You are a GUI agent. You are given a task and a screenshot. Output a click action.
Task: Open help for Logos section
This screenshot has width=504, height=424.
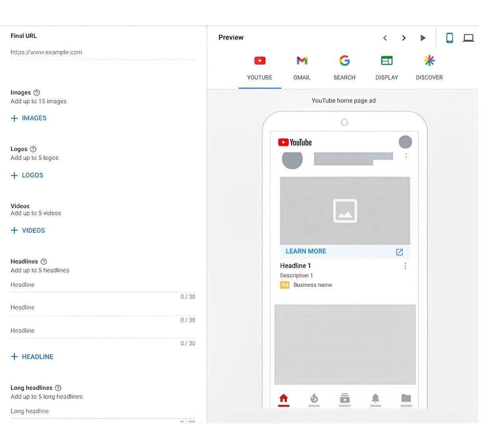click(x=33, y=149)
